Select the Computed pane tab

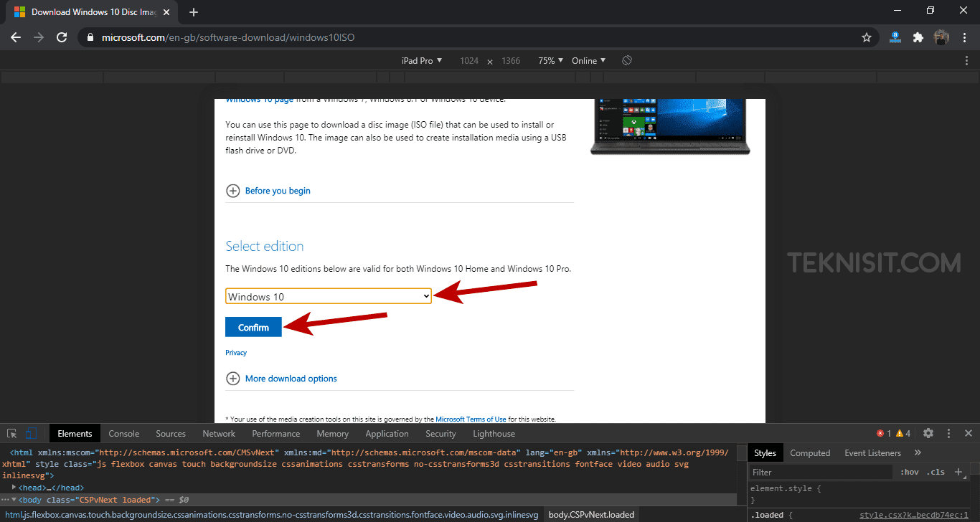coord(810,452)
